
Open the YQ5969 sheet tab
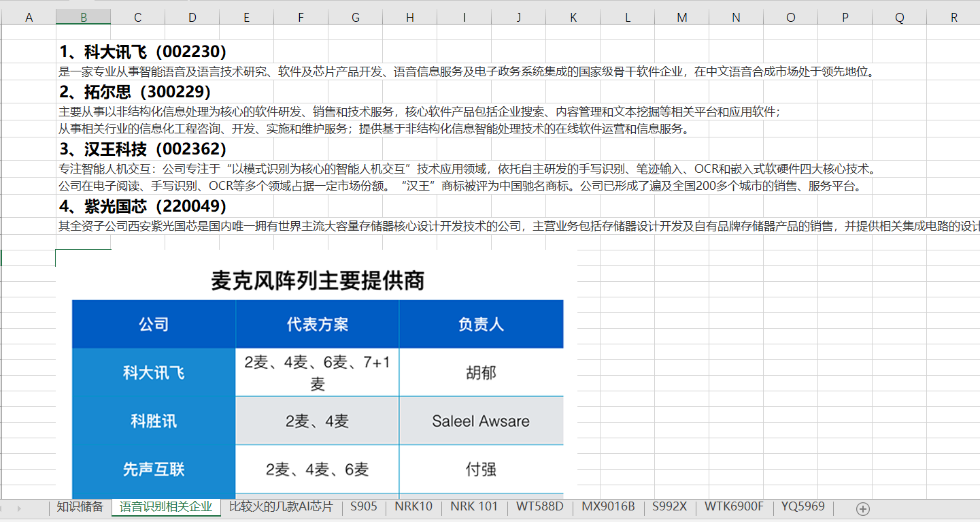pyautogui.click(x=803, y=507)
